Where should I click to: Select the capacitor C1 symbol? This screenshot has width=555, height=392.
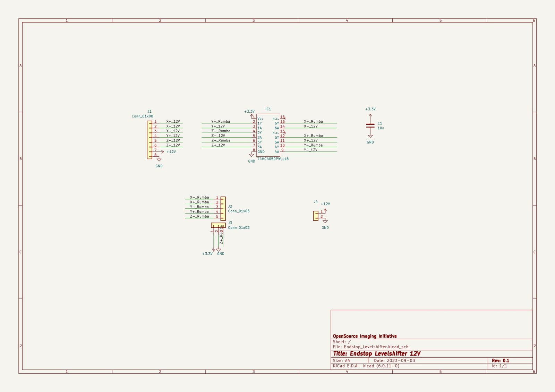click(370, 125)
